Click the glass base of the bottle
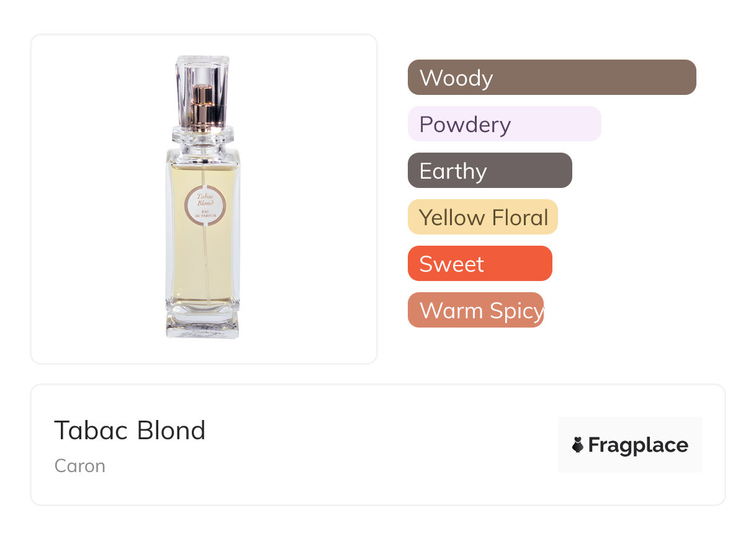Screen dimensions: 756x536 tap(202, 326)
